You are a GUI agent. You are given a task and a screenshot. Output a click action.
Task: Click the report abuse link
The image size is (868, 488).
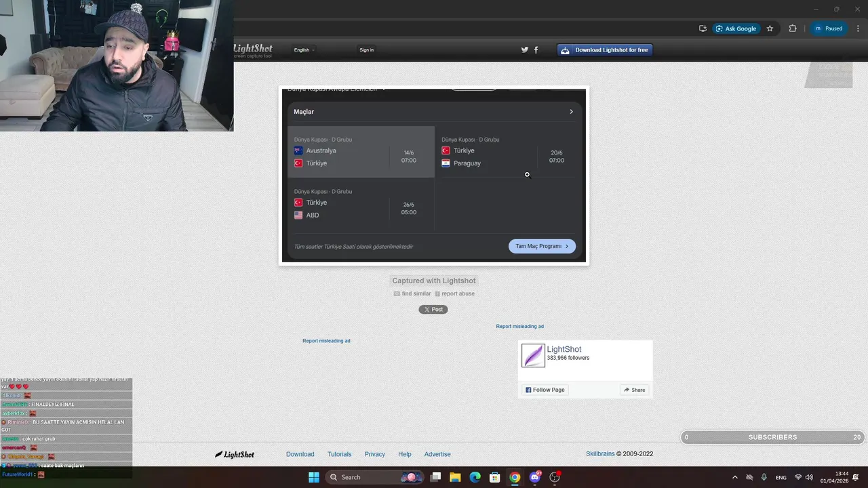454,293
